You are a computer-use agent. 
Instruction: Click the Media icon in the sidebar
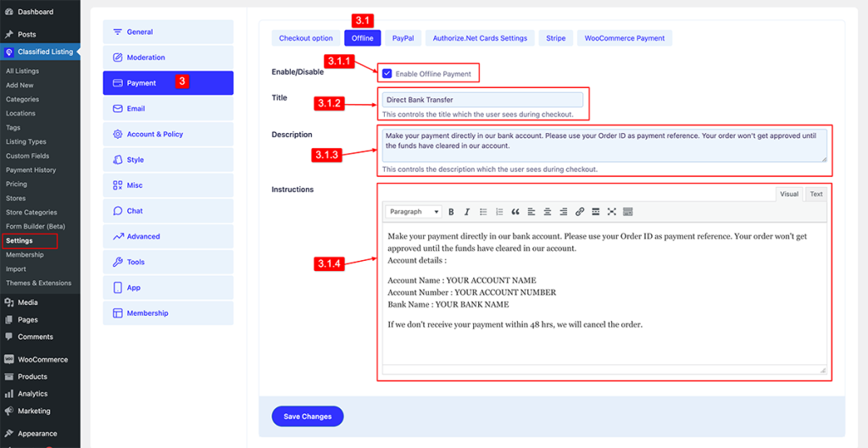8,302
